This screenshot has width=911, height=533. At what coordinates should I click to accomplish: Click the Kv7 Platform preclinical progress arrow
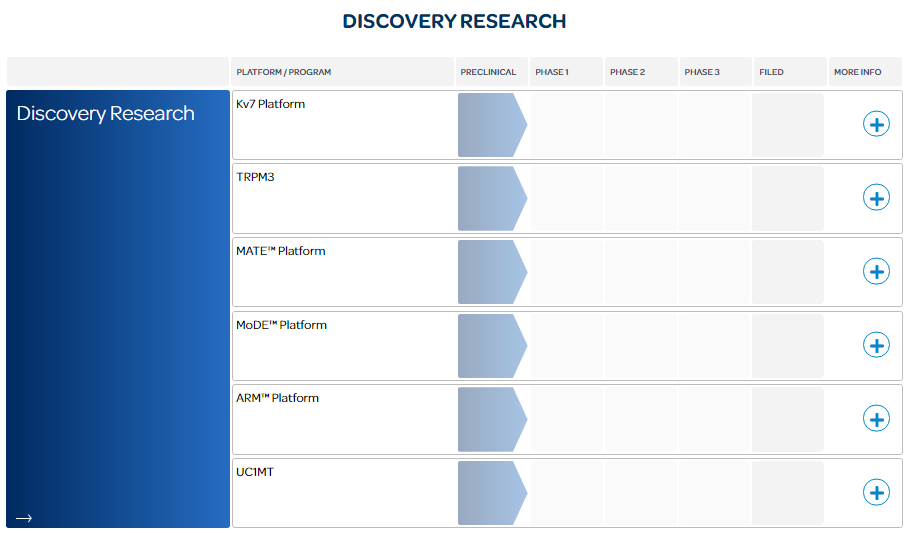pos(491,125)
